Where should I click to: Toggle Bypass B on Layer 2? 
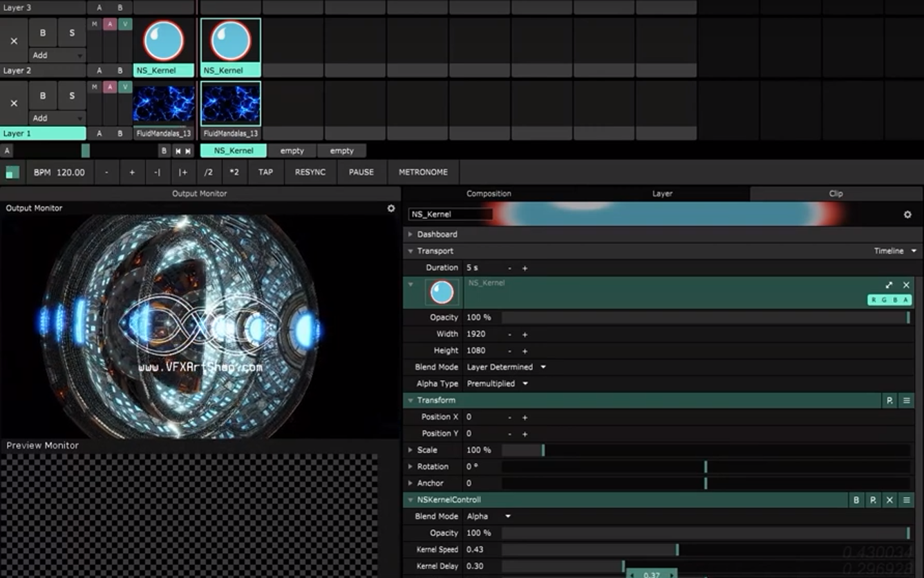coord(43,33)
